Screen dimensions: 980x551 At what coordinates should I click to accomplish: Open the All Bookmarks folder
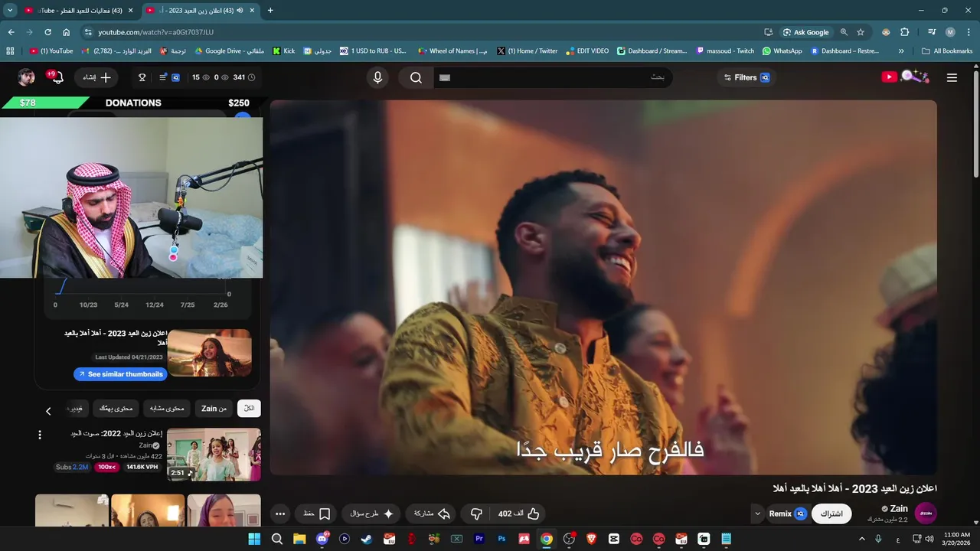click(x=947, y=51)
